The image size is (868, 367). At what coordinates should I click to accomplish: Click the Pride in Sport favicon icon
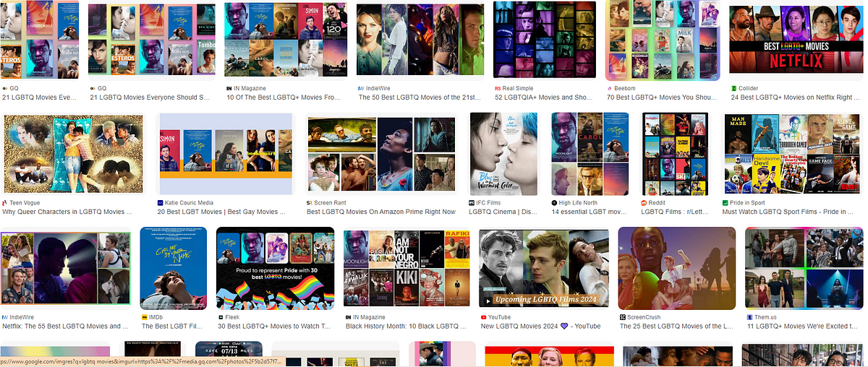(x=724, y=203)
